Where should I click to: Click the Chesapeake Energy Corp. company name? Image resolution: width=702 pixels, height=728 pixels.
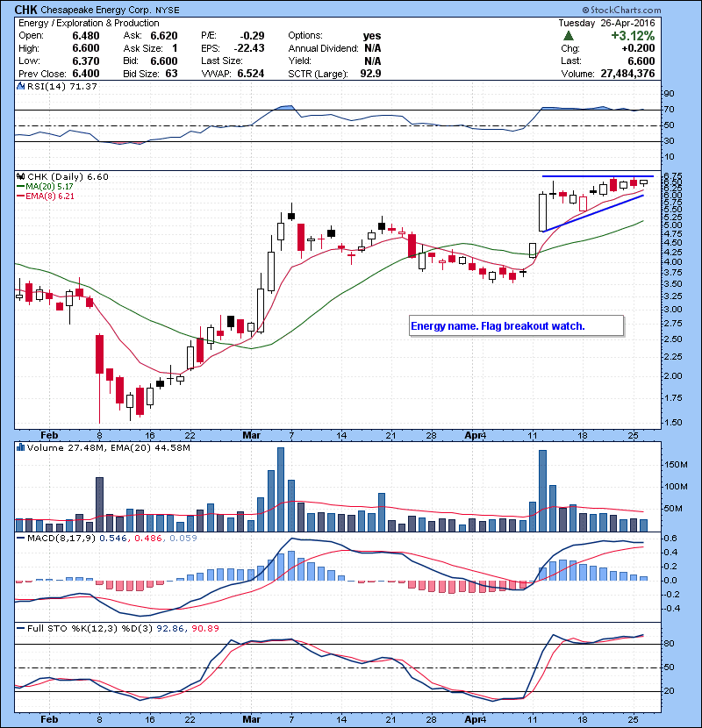click(x=97, y=10)
